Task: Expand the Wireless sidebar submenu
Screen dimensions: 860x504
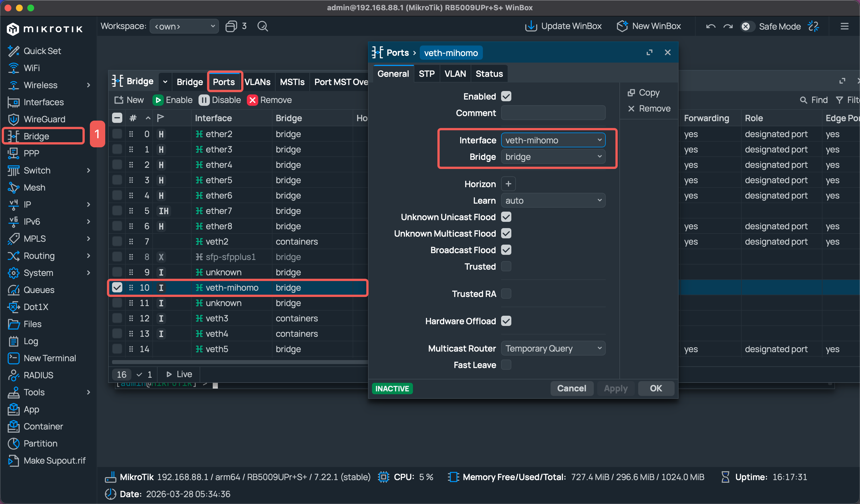Action: tap(88, 85)
